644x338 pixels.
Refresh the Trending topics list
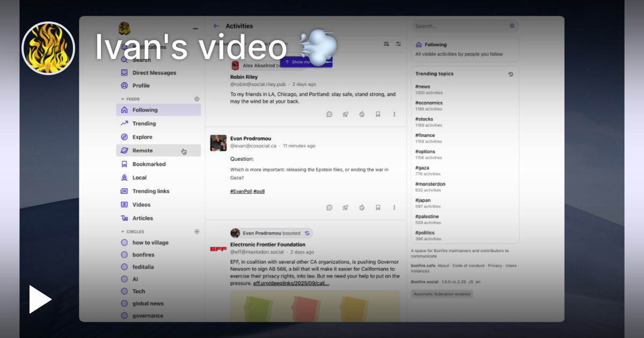click(510, 74)
